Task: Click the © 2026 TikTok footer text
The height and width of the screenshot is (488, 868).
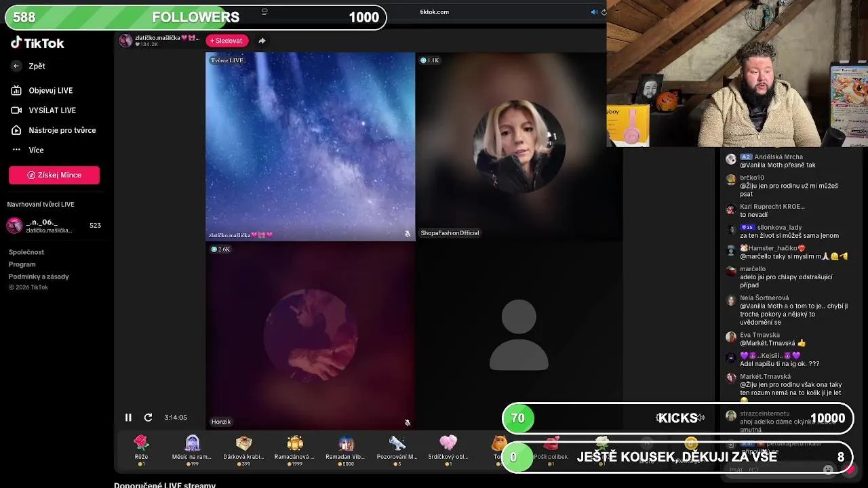Action: coord(28,287)
